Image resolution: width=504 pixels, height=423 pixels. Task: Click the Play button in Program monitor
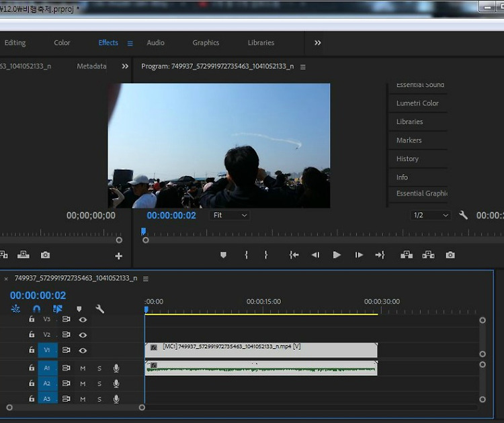337,255
